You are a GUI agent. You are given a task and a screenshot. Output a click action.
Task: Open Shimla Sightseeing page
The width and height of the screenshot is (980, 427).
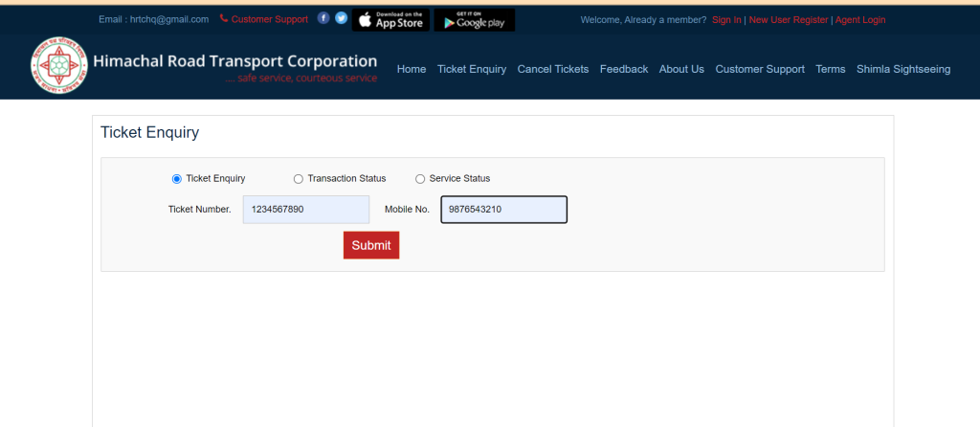pyautogui.click(x=903, y=69)
